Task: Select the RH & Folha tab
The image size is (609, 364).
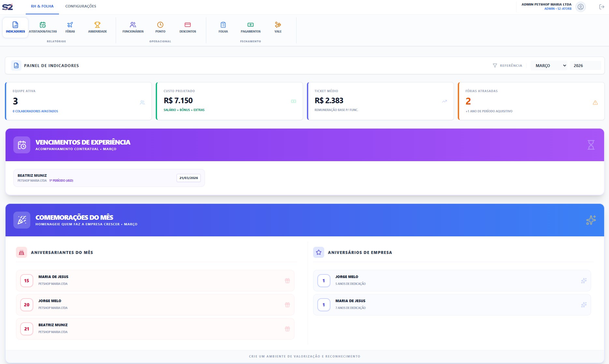Action: tap(42, 6)
